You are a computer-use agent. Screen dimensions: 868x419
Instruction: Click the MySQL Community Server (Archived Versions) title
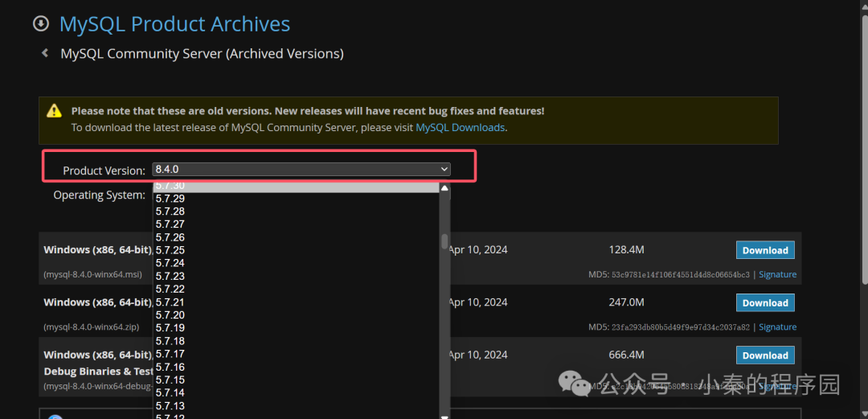coord(202,54)
